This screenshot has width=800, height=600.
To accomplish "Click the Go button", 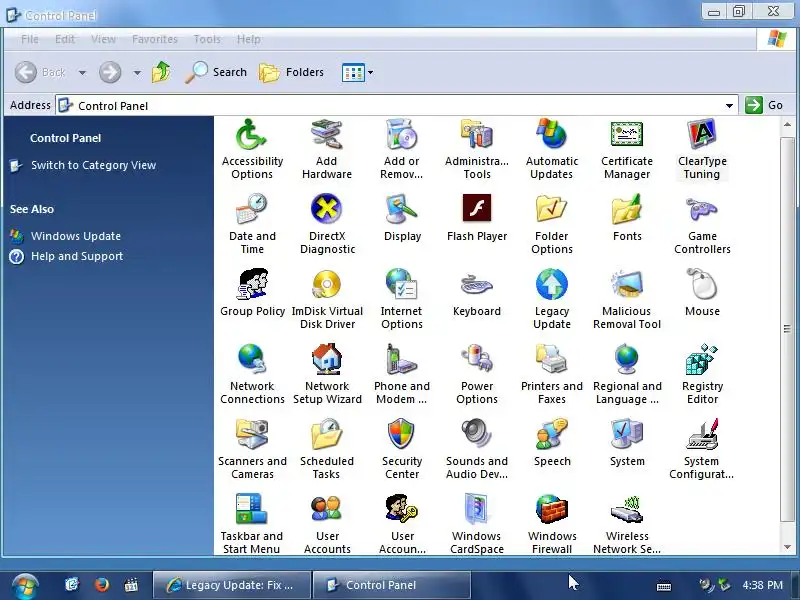I will [x=764, y=105].
